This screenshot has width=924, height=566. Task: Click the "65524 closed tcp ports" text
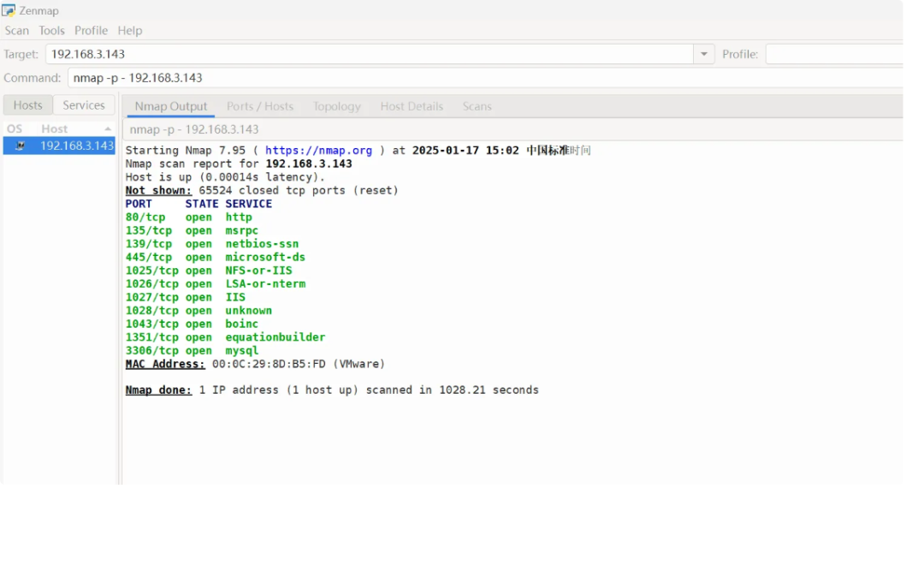272,190
